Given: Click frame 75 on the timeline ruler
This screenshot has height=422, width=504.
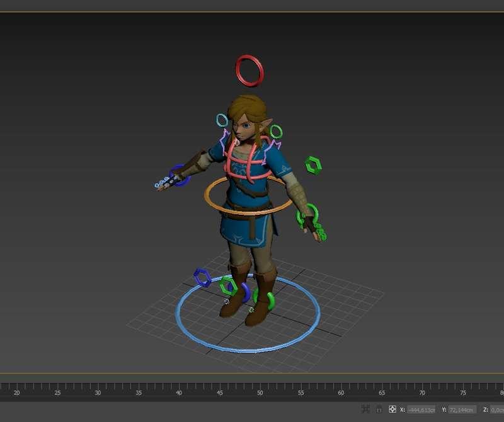Looking at the screenshot, I should (x=462, y=393).
